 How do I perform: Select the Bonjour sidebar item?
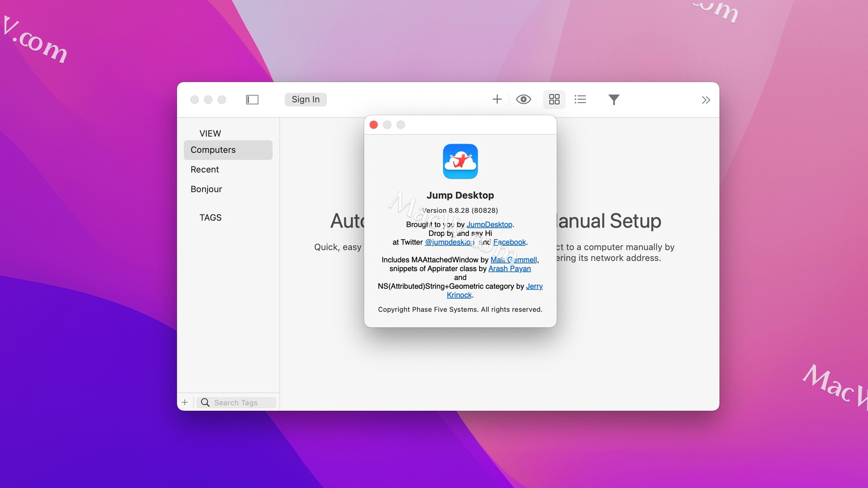(x=206, y=189)
